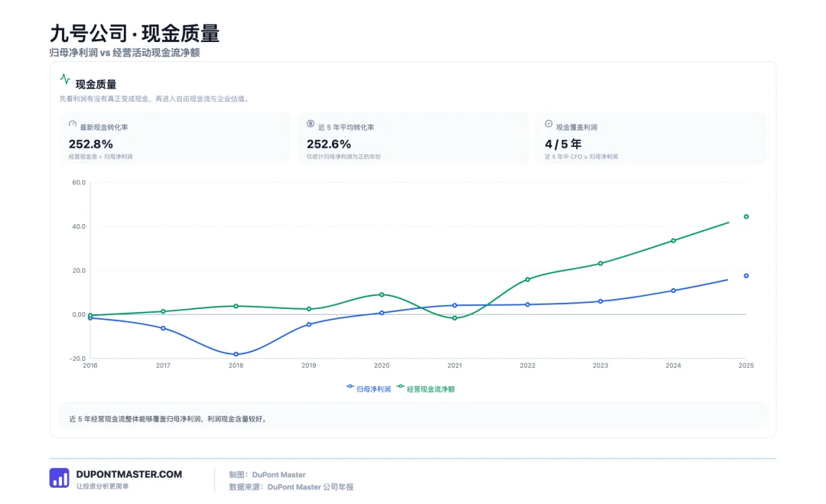The image size is (826, 504).
Task: Click the checkmark circle icon beside 现金覆盖利润
Action: [548, 124]
